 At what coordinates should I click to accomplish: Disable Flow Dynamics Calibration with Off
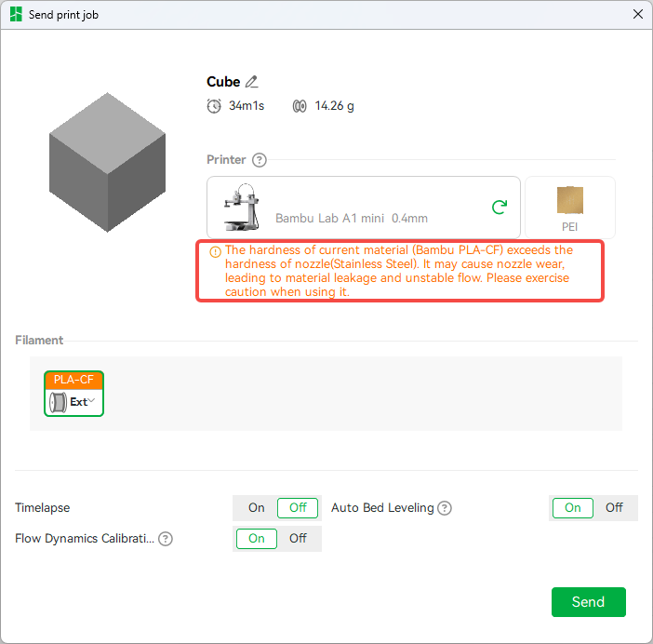pos(298,539)
